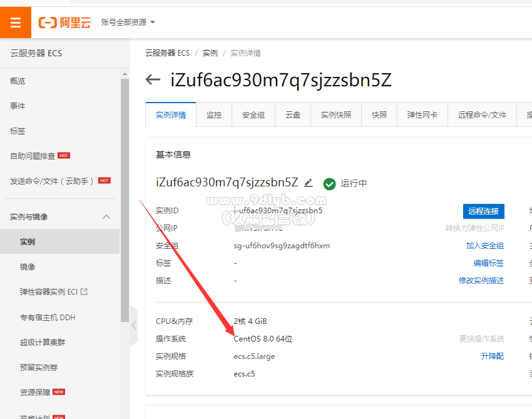Viewport: 532px width, 419px height.
Task: Go back with the left arrow icon
Action: pos(153,79)
